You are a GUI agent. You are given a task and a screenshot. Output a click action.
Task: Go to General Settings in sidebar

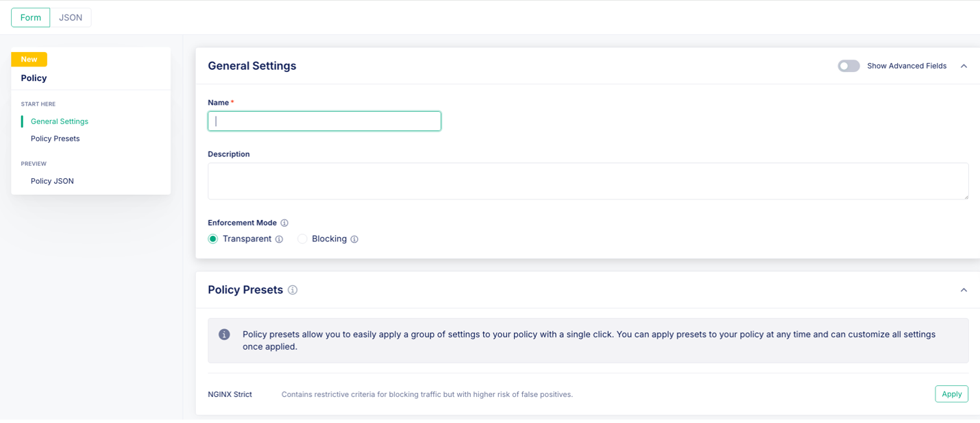60,121
